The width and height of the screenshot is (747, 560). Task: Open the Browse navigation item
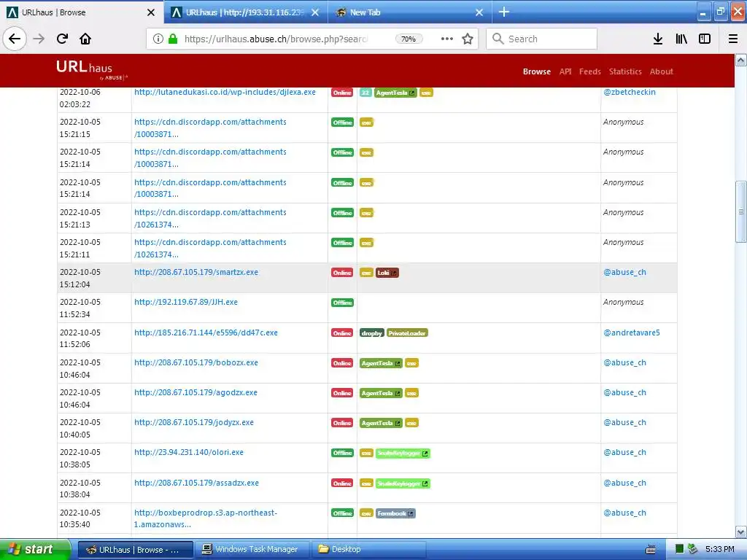click(x=536, y=71)
